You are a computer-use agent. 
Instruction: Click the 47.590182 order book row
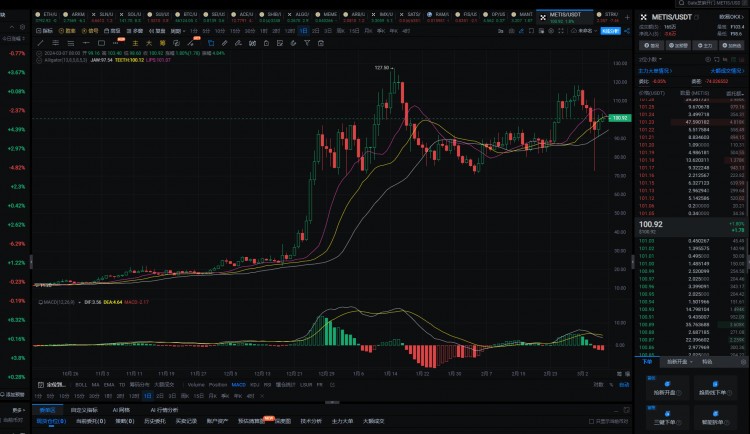[x=691, y=122]
